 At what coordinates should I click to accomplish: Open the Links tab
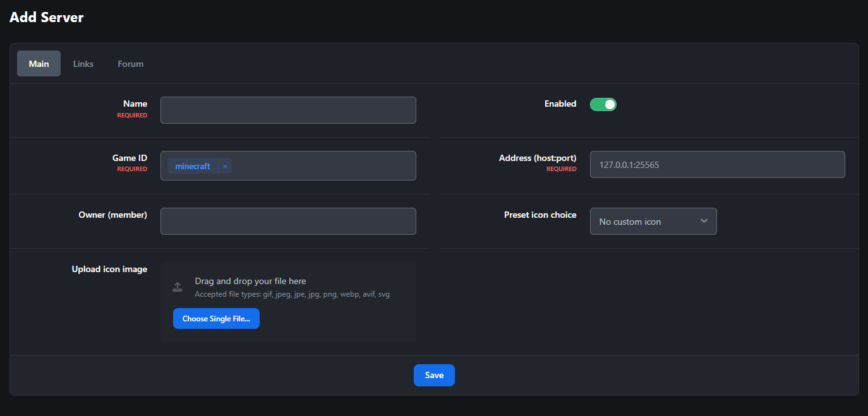coord(83,64)
